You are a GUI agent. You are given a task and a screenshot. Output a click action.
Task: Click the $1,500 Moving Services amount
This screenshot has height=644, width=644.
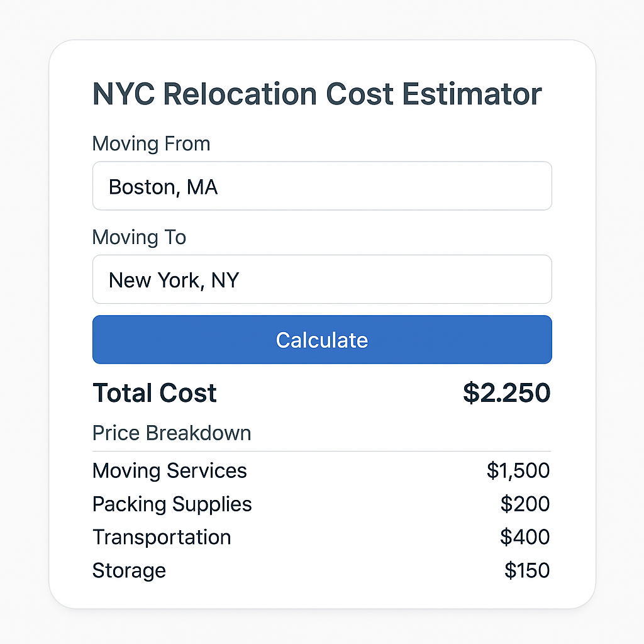point(518,470)
